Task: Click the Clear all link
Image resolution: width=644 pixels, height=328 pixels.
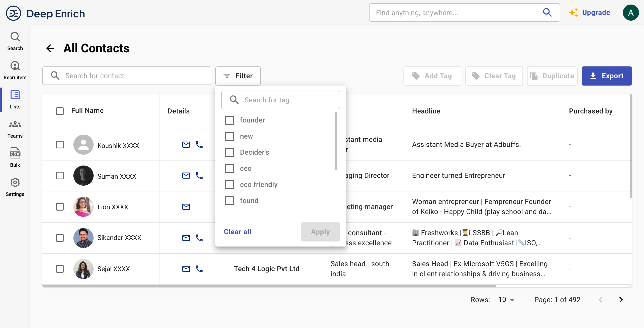Action: coord(238,231)
